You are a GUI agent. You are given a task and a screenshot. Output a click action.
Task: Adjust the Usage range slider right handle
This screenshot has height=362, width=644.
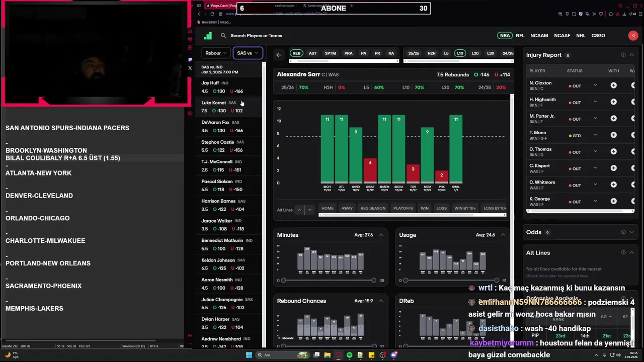pos(497,281)
